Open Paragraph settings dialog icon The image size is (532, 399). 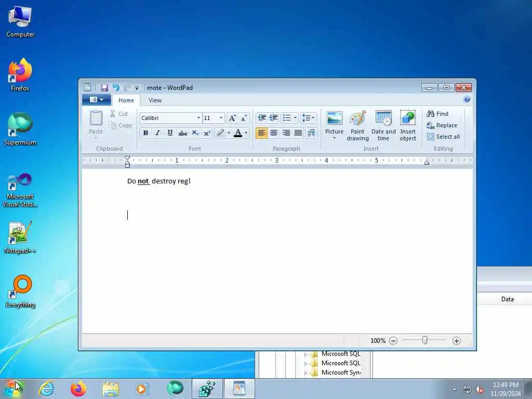coord(312,132)
